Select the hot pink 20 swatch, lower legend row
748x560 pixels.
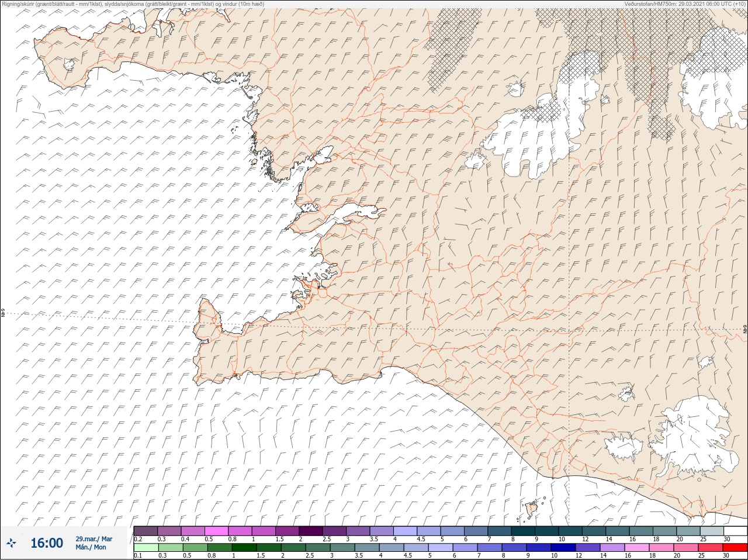pyautogui.click(x=686, y=548)
